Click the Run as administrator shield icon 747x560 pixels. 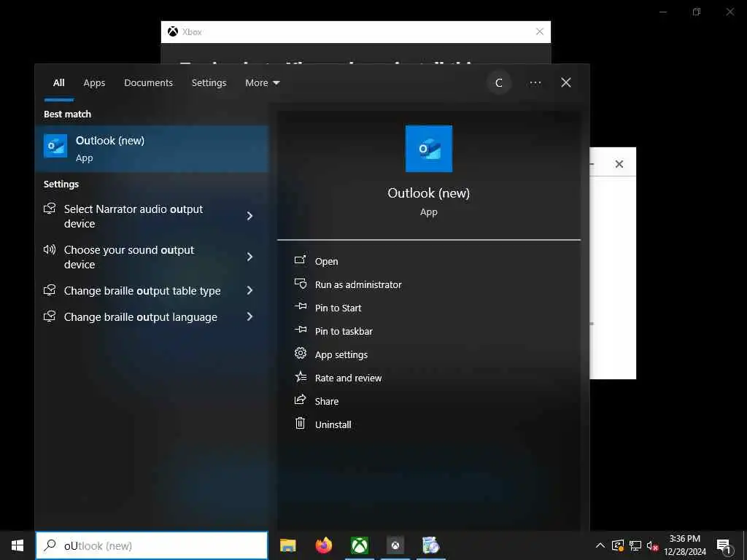(300, 284)
